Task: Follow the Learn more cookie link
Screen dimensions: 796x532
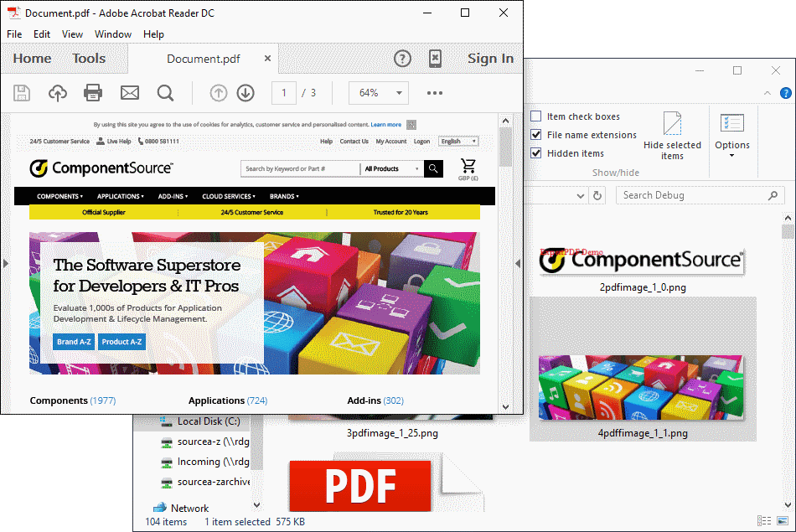Action: click(385, 124)
